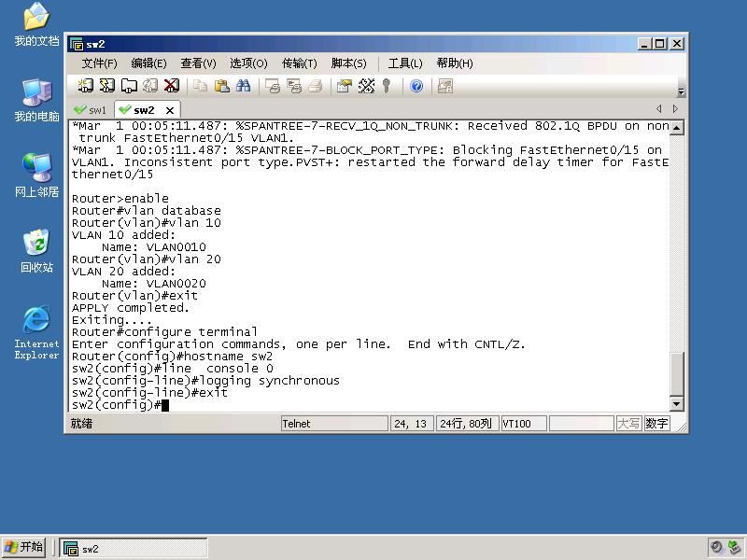Screen dimensions: 747x560
Task: Click Print Screen toolbar icon
Action: (x=273, y=86)
